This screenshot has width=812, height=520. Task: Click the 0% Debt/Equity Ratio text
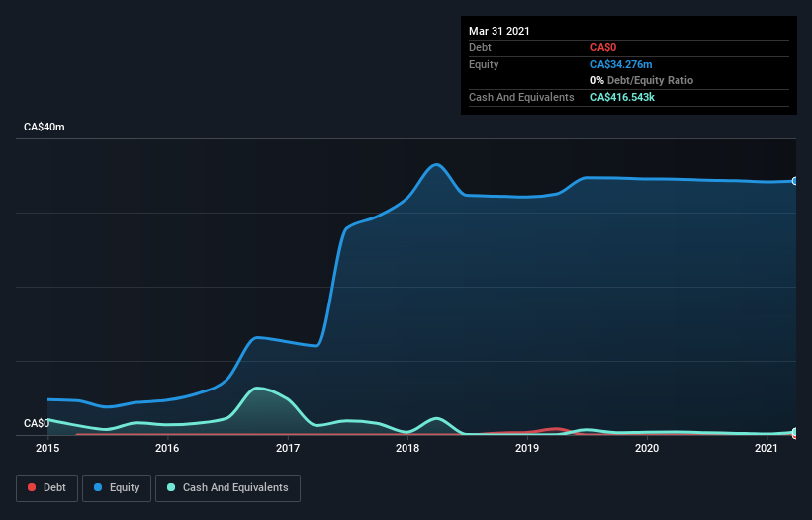[642, 80]
